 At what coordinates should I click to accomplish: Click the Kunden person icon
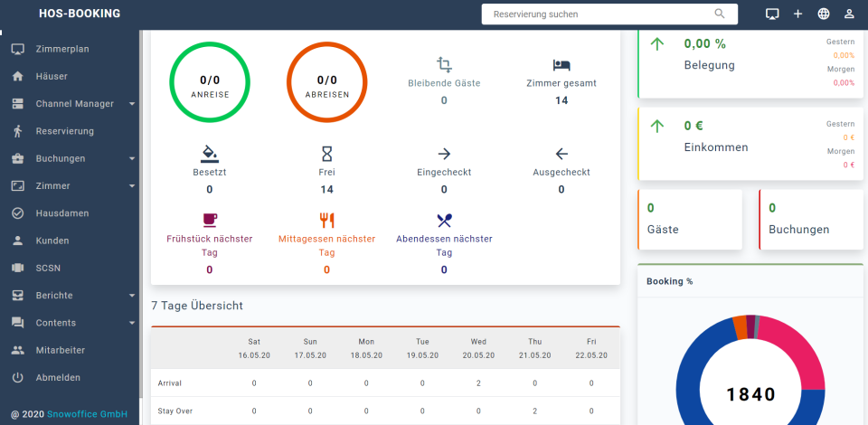(x=18, y=241)
